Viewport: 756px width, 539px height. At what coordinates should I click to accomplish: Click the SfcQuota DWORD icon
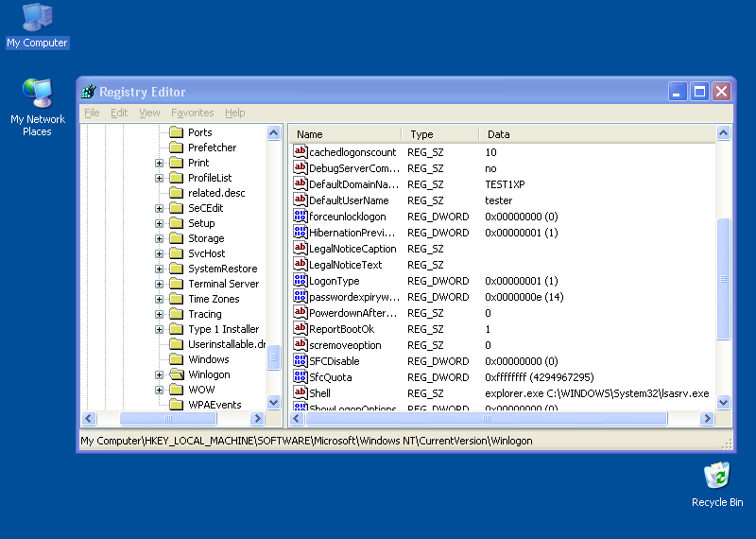300,377
